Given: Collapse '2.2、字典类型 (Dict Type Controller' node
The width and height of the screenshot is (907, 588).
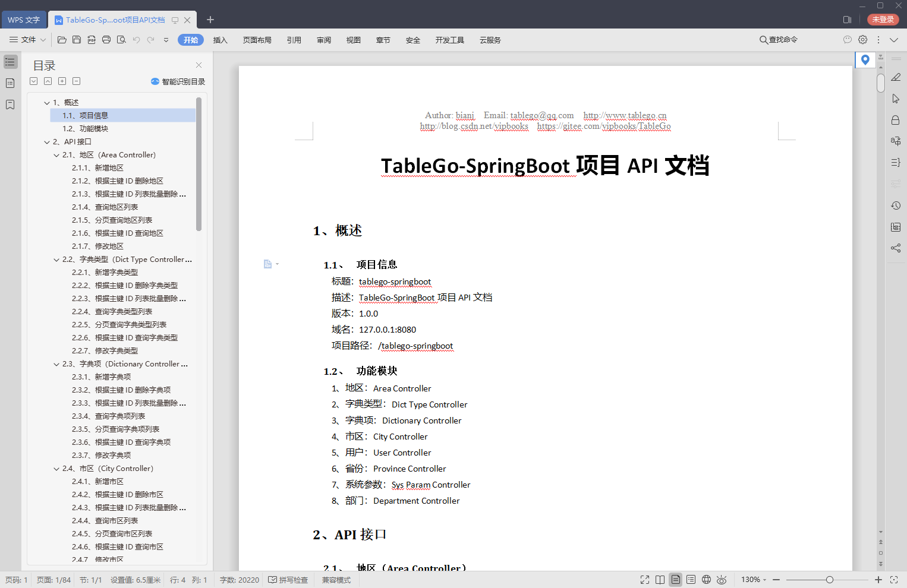Looking at the screenshot, I should [56, 260].
